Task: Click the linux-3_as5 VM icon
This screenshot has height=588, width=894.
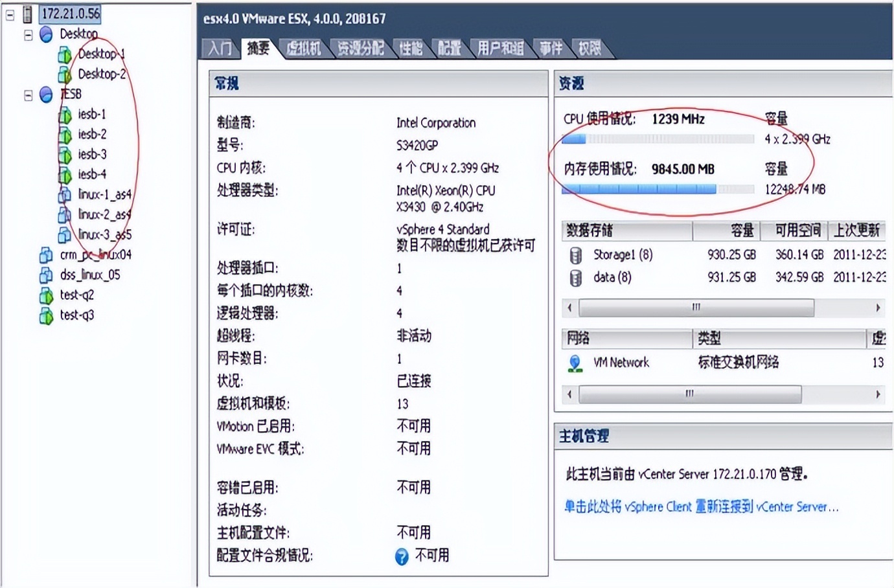Action: (x=65, y=236)
